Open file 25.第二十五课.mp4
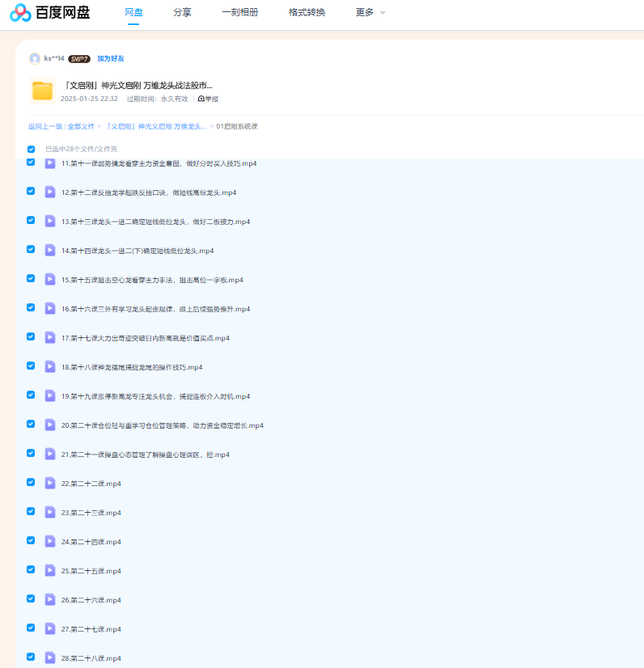 pyautogui.click(x=91, y=571)
